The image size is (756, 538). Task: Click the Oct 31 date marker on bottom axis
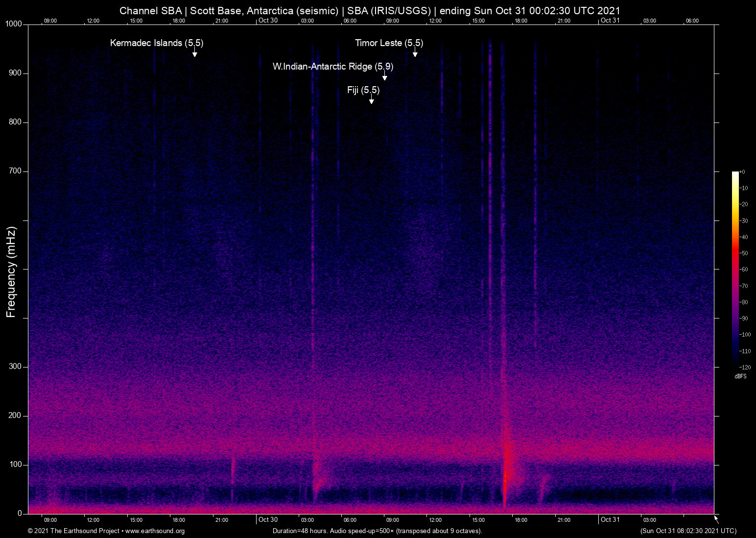(x=610, y=520)
